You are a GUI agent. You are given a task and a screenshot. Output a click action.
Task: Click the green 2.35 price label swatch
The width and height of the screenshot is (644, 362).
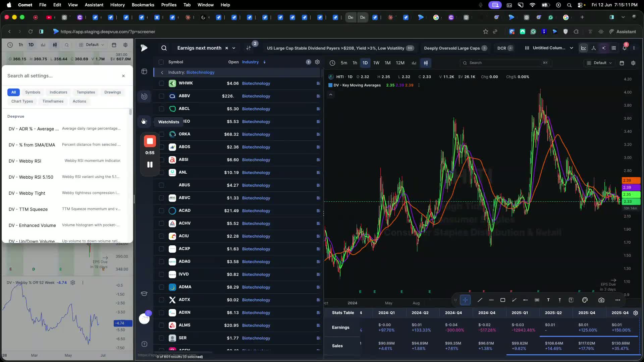[631, 194]
